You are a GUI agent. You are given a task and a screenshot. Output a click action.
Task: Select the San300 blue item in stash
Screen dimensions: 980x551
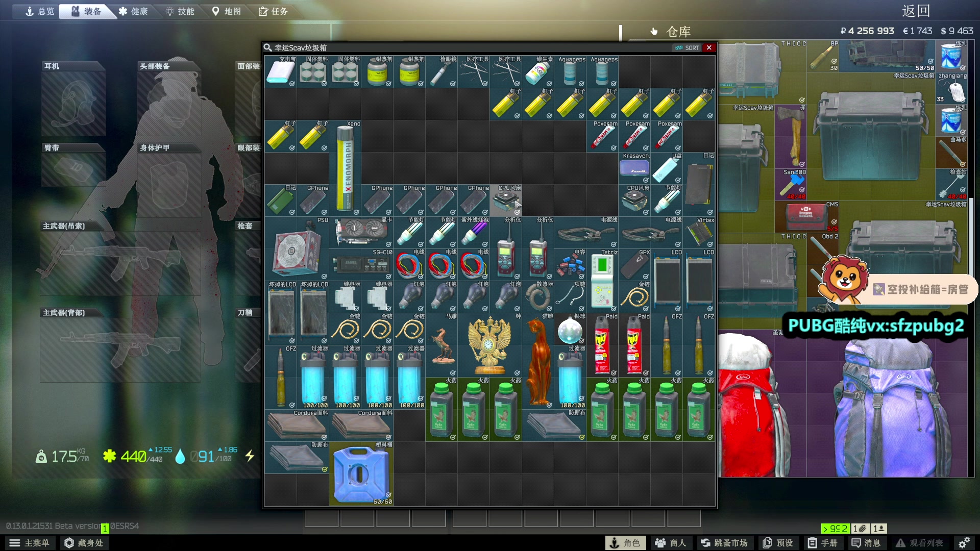coord(791,184)
